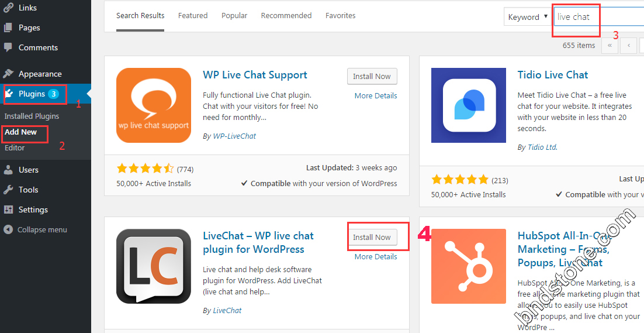Open the Plugins menu item
Screen dimensions: 644x333
coord(32,94)
